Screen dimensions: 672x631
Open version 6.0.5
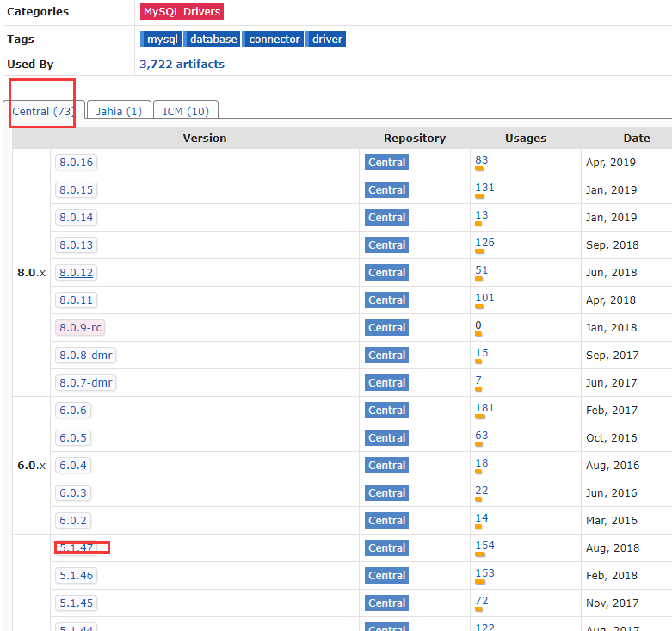[73, 437]
